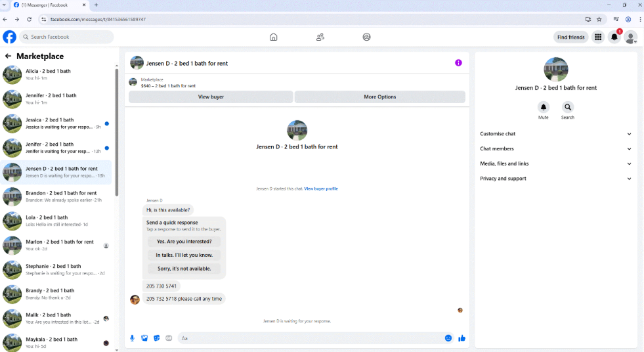
Task: Open the Facebook logo home link
Action: [9, 37]
